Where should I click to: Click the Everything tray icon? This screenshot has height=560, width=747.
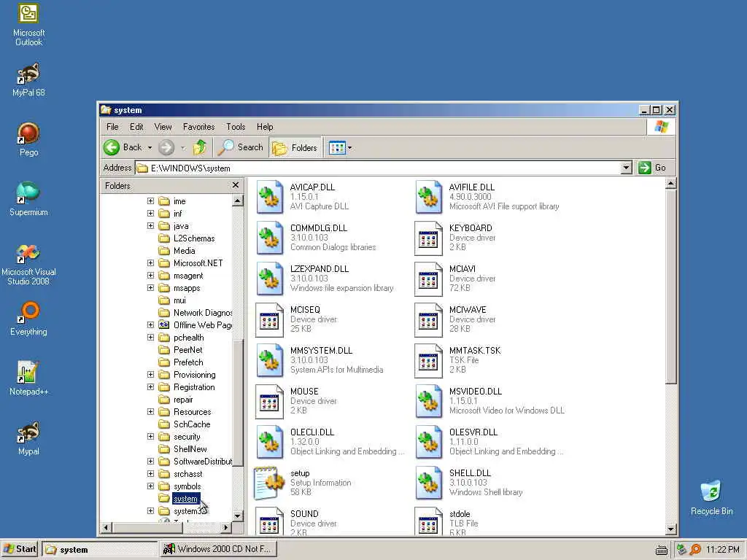(x=695, y=550)
